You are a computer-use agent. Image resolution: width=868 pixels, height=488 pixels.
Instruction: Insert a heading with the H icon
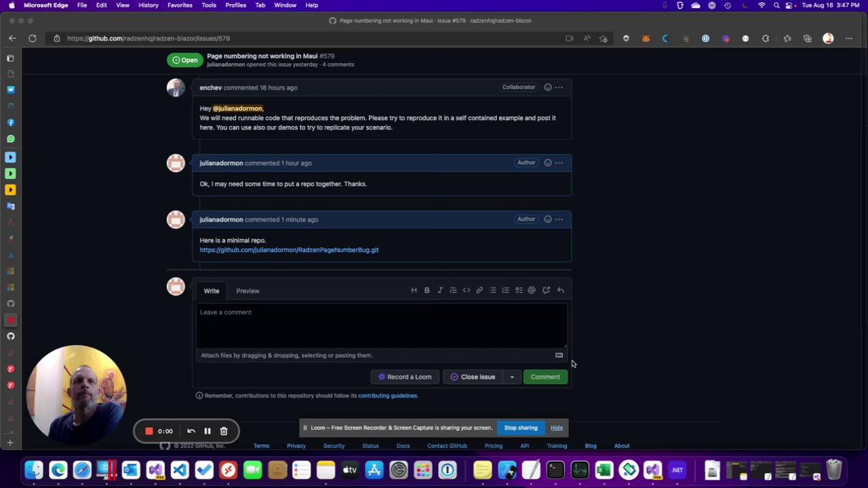414,290
